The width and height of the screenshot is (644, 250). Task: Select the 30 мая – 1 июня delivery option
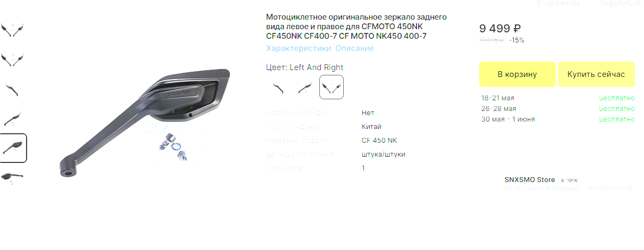(x=557, y=119)
